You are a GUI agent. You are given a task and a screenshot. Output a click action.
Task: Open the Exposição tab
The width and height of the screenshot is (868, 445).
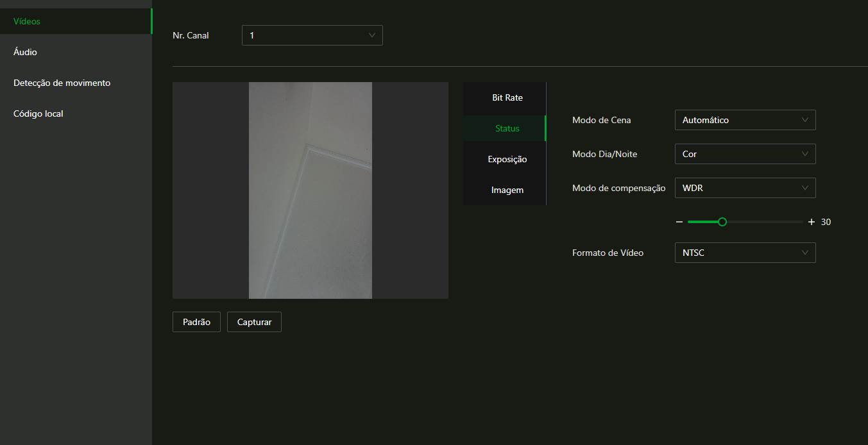[505, 159]
